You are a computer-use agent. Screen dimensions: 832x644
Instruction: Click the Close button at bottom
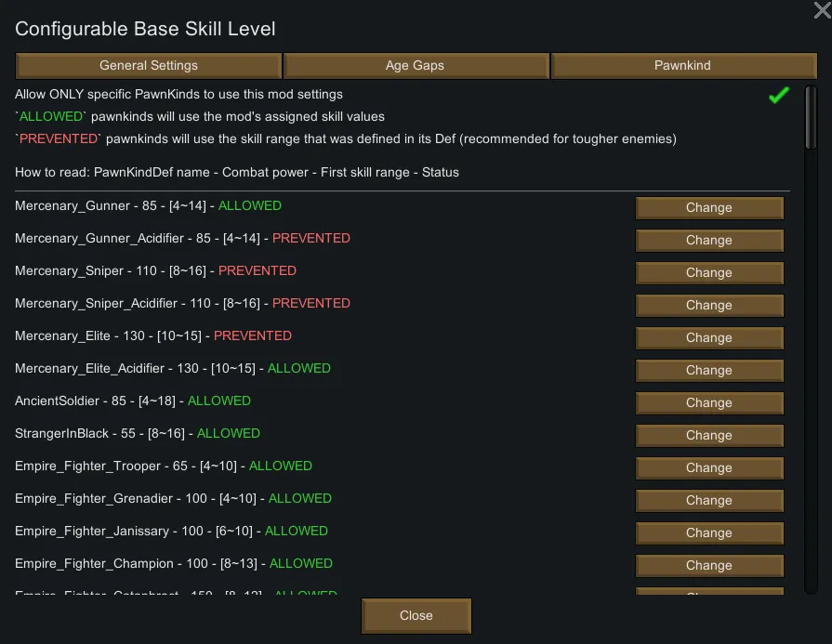click(x=416, y=615)
